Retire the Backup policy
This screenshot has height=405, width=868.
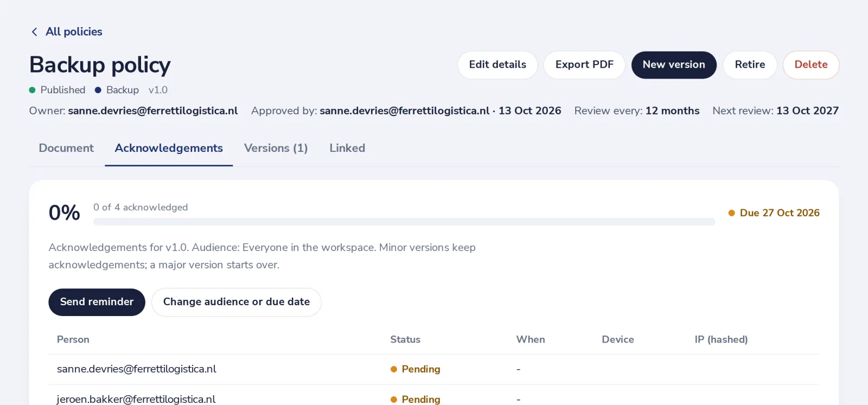[x=750, y=65]
